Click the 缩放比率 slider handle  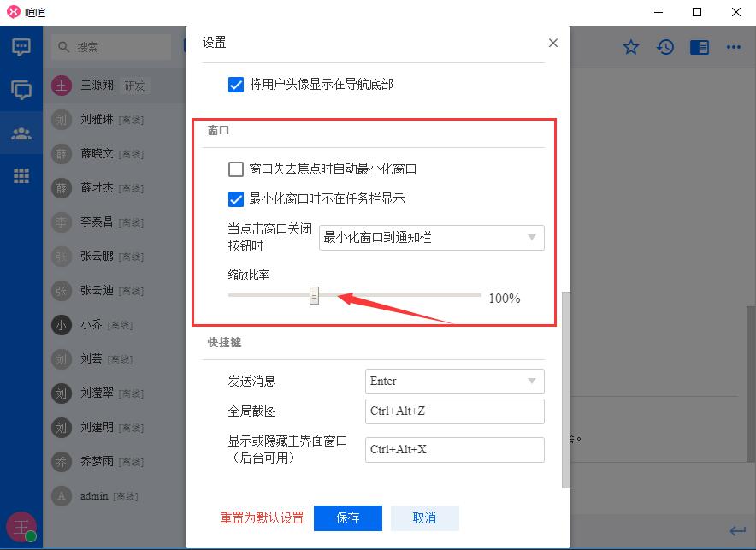314,296
